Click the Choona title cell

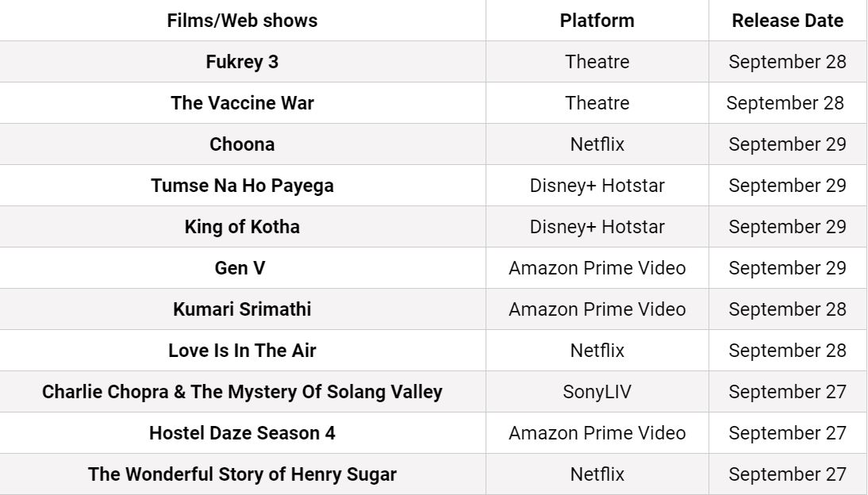[x=242, y=144]
